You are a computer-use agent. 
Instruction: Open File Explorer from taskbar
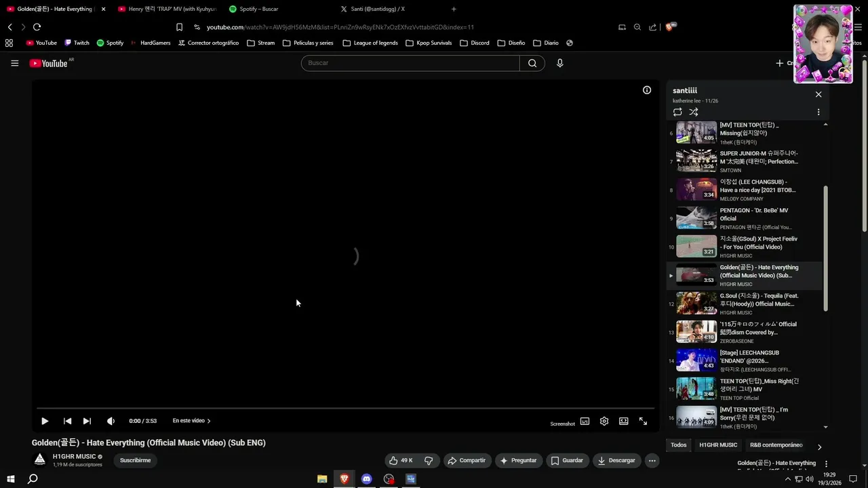[322, 479]
